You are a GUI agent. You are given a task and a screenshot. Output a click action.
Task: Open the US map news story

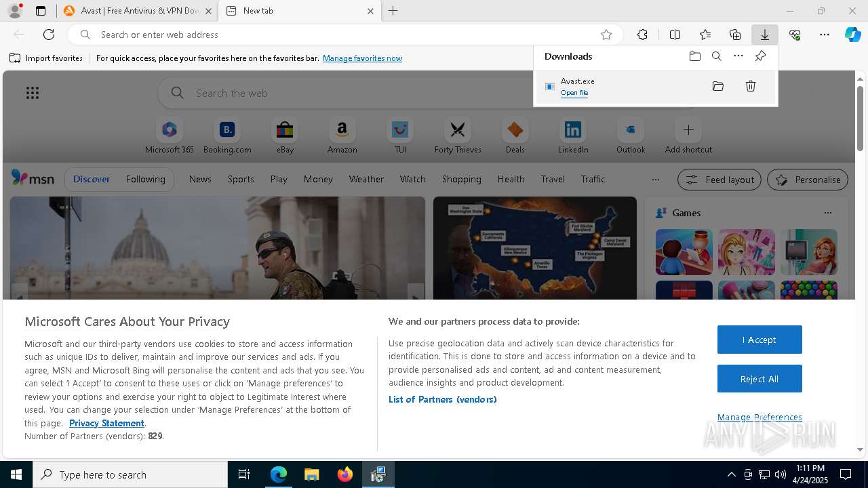click(535, 248)
